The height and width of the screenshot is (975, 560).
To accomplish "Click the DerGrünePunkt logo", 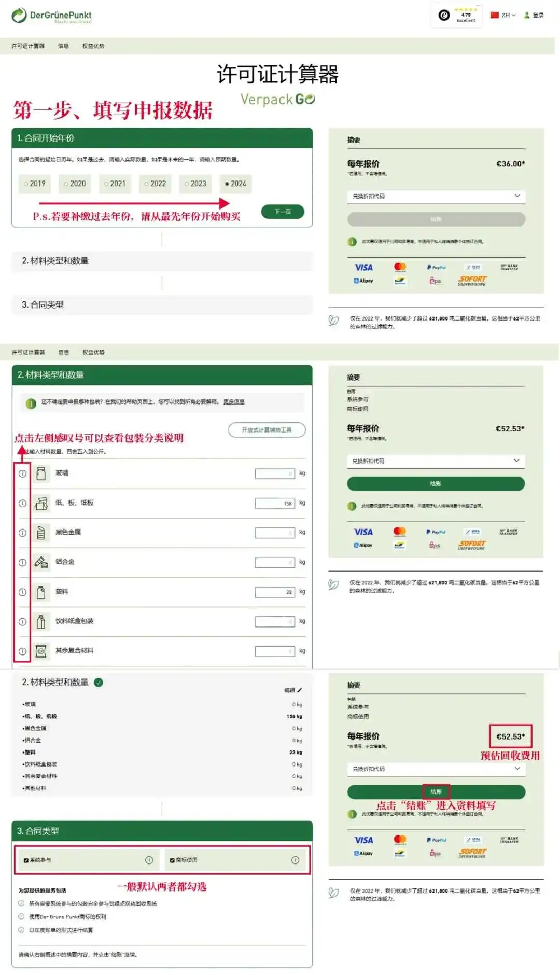I will coord(51,16).
